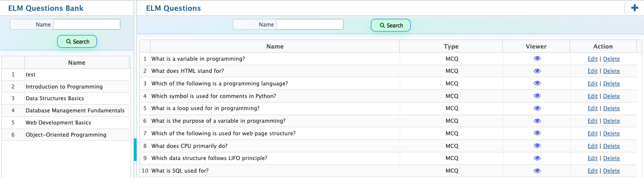
Task: Edit the Python comments symbol question
Action: 593,96
